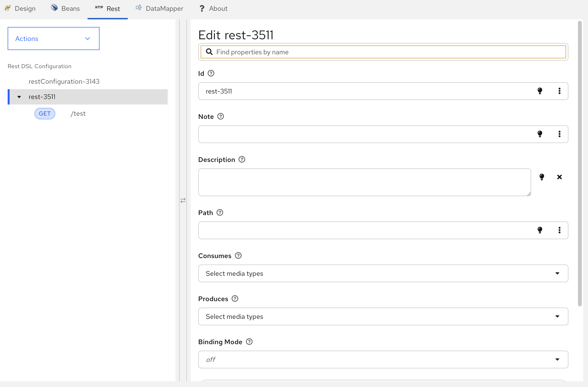Open the kebab menu of Note field
This screenshot has height=387, width=588.
pyautogui.click(x=560, y=134)
